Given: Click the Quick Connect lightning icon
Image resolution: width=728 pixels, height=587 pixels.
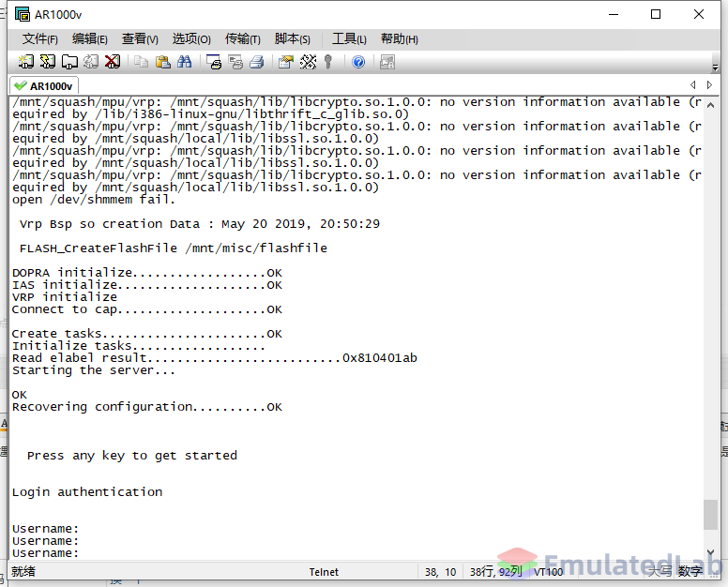Looking at the screenshot, I should pyautogui.click(x=47, y=62).
